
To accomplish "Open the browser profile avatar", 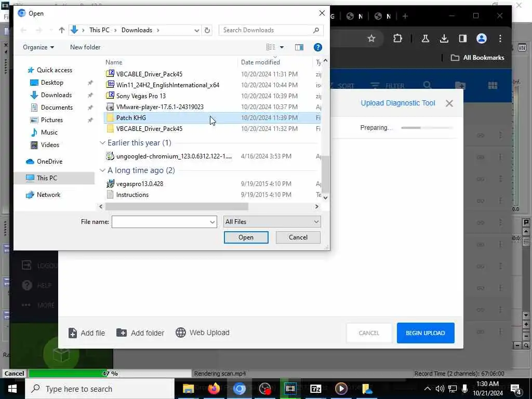I will click(482, 38).
